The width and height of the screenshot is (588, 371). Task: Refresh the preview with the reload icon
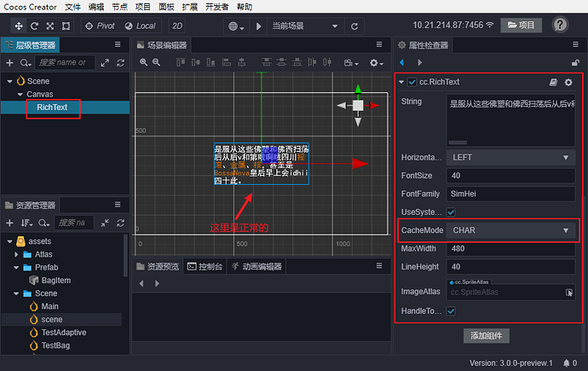tap(355, 26)
